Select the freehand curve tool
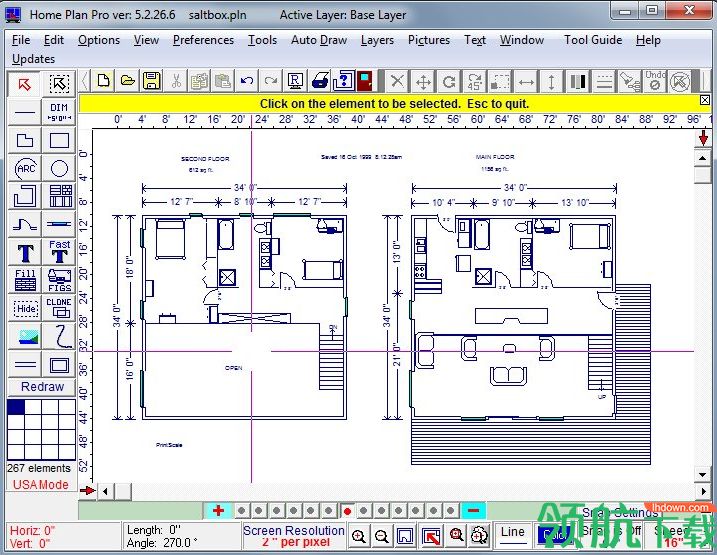 [59, 336]
